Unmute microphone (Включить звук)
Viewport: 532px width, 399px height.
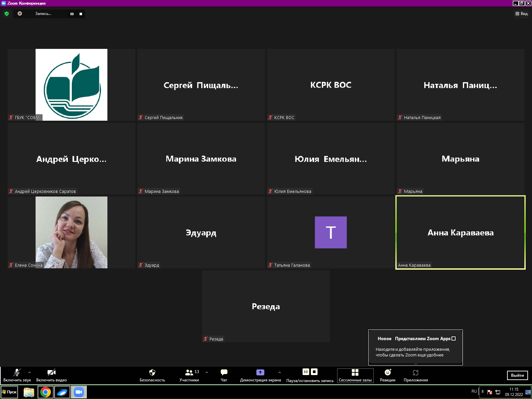pyautogui.click(x=17, y=372)
